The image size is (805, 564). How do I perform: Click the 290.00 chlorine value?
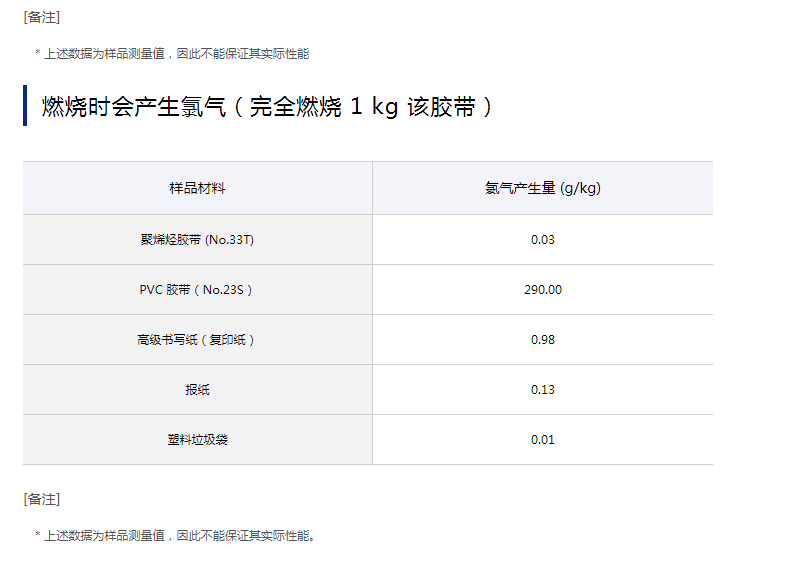pos(542,290)
